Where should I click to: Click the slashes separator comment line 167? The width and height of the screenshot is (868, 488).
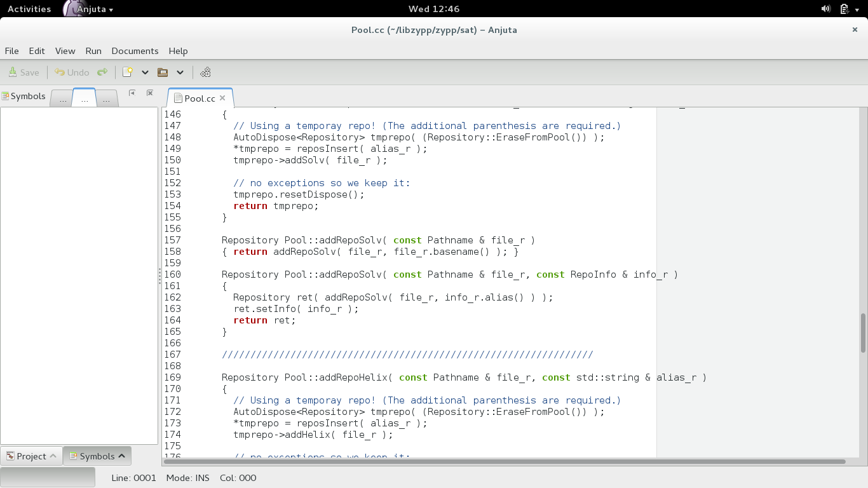(407, 355)
